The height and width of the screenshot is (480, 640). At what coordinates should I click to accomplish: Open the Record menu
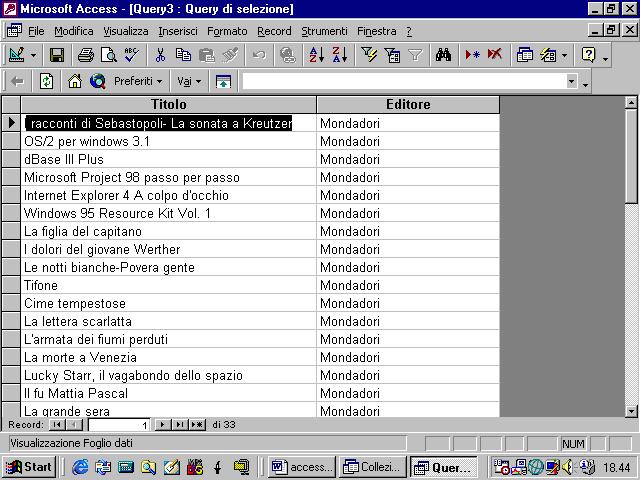pyautogui.click(x=274, y=31)
